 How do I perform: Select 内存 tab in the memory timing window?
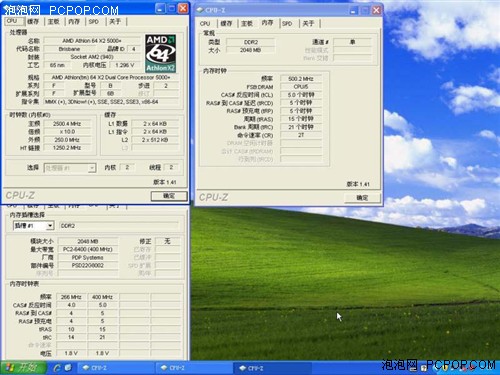point(267,23)
